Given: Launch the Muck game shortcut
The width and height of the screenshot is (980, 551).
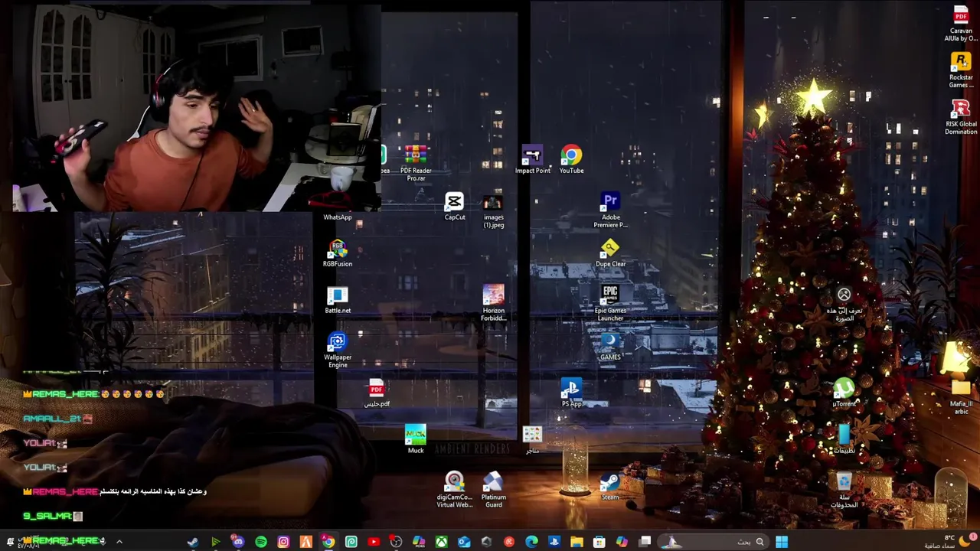Looking at the screenshot, I should pyautogui.click(x=416, y=440).
